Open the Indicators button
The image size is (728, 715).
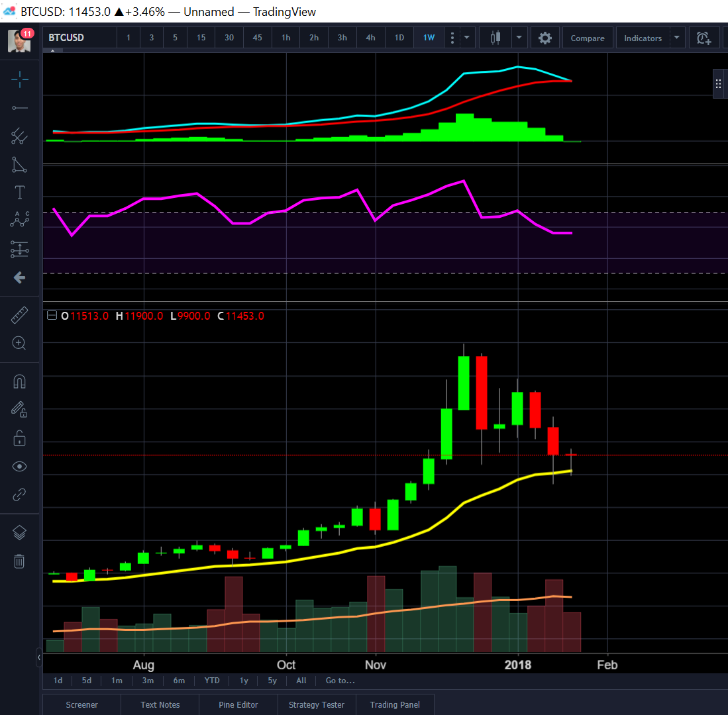(x=643, y=38)
